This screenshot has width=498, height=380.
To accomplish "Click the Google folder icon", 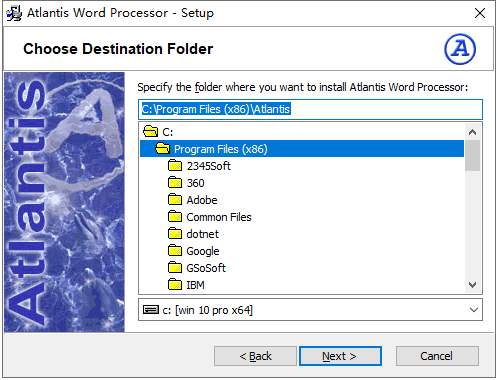I will (175, 251).
